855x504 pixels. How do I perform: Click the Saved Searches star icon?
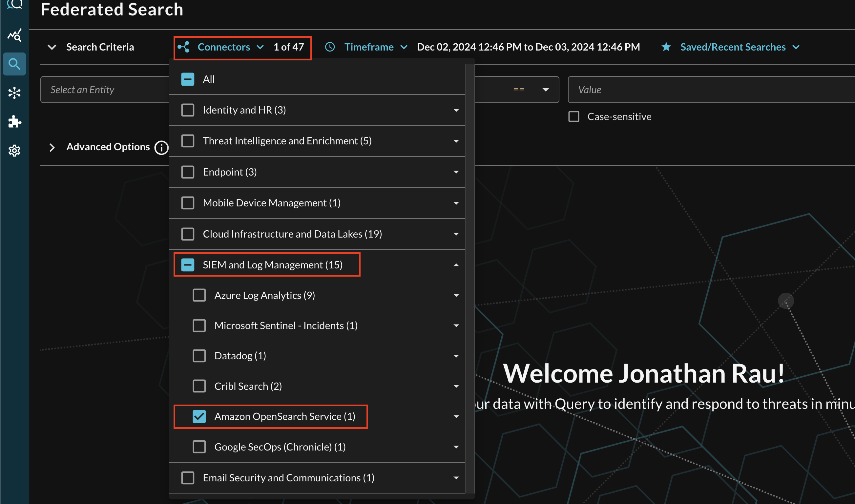[666, 47]
